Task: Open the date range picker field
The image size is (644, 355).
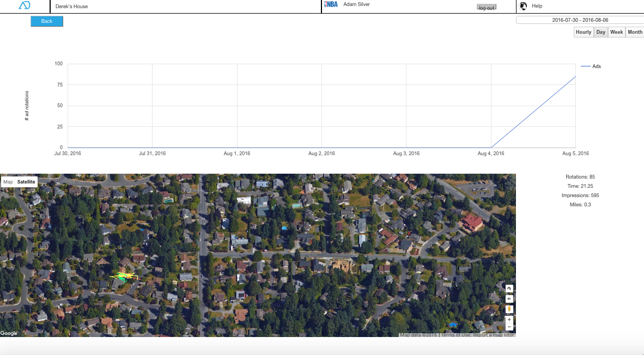Action: pos(580,20)
